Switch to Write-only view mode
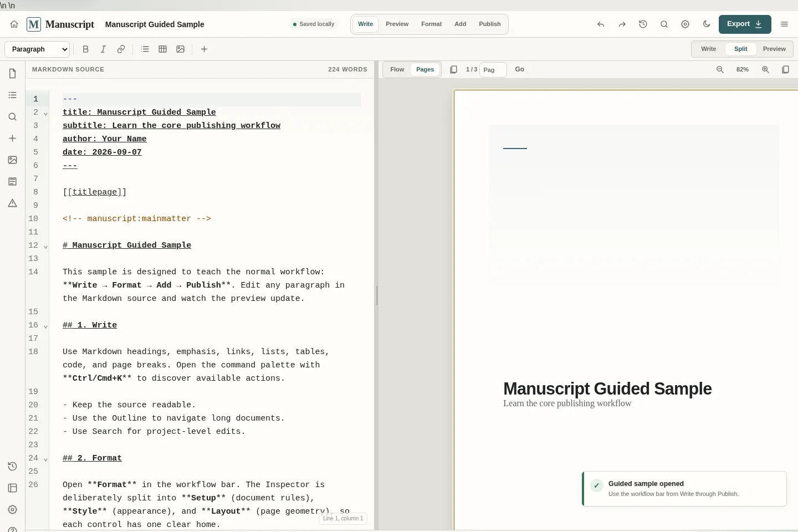Viewport: 798px width, 532px height. [x=708, y=49]
